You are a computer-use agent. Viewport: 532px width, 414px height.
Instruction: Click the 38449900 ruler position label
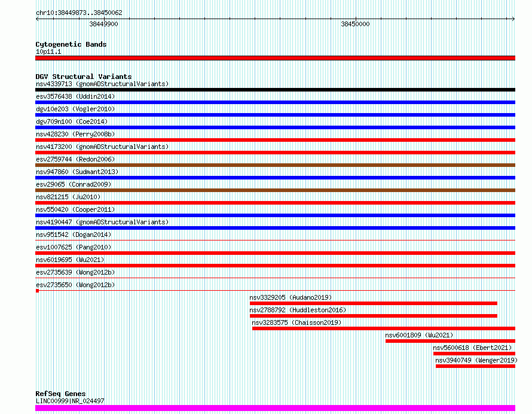click(x=103, y=24)
